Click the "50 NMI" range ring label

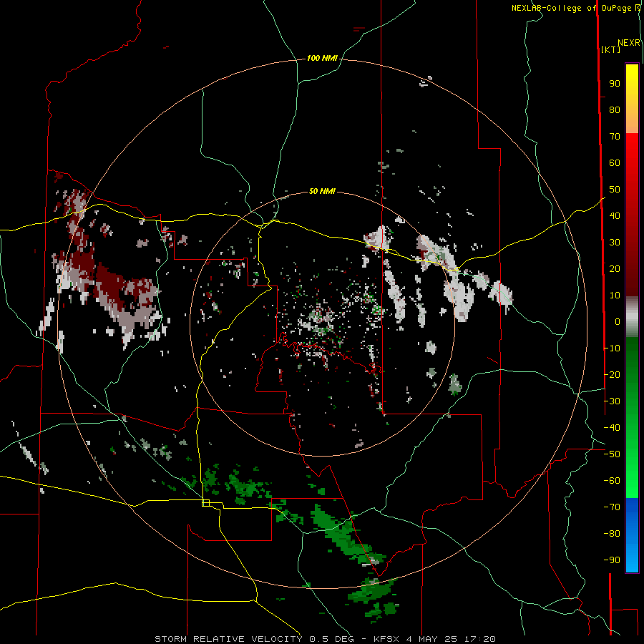(x=322, y=191)
